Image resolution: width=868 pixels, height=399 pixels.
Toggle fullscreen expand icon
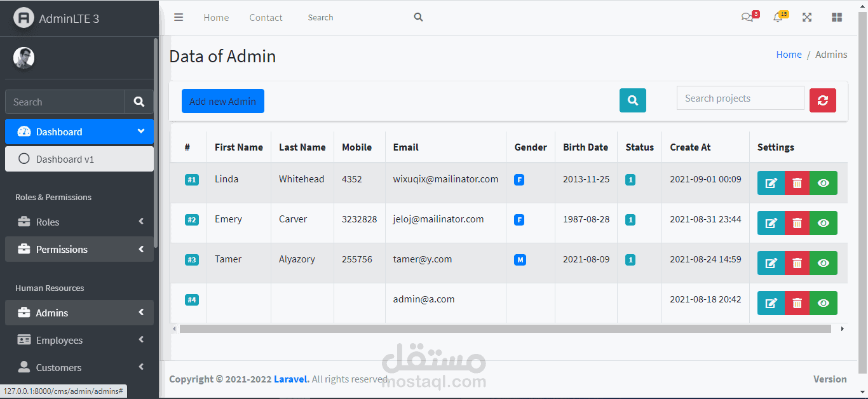point(807,17)
